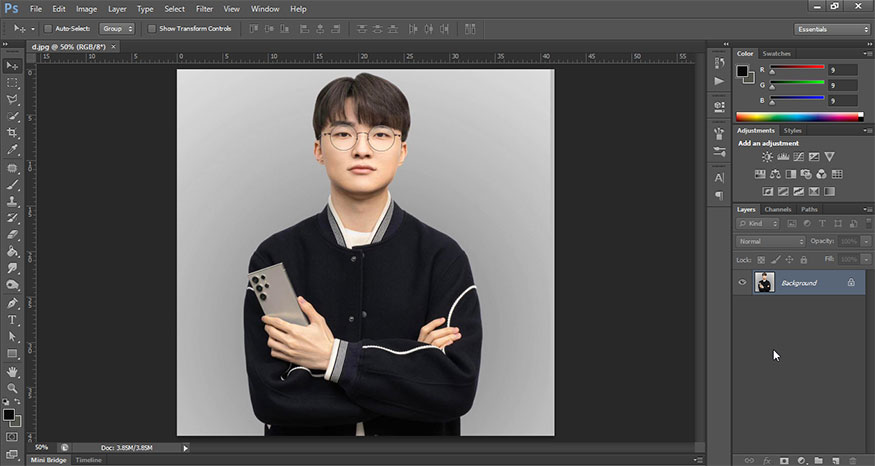Screen dimensions: 875x466
Task: Click the Curves adjustment icon
Action: pyautogui.click(x=799, y=157)
